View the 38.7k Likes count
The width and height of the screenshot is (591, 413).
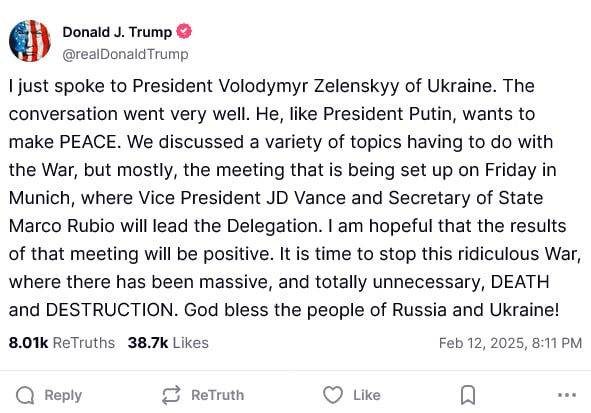(x=148, y=343)
